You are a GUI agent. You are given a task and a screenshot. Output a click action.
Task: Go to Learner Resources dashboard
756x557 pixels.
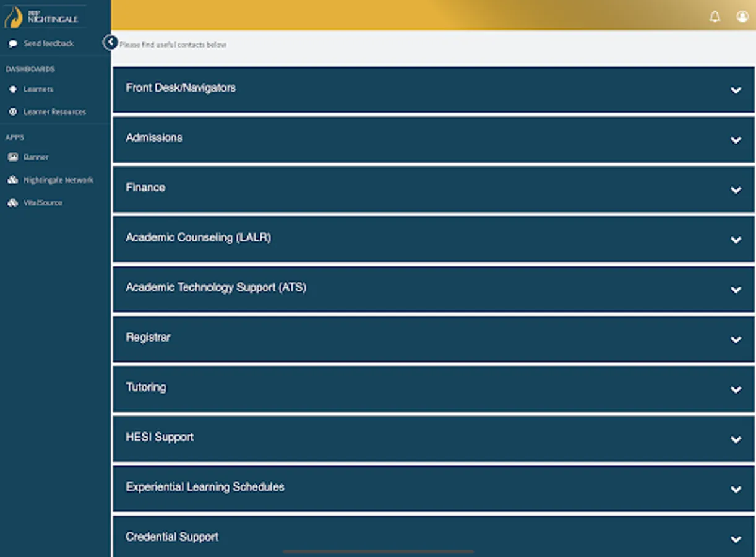[x=54, y=112]
